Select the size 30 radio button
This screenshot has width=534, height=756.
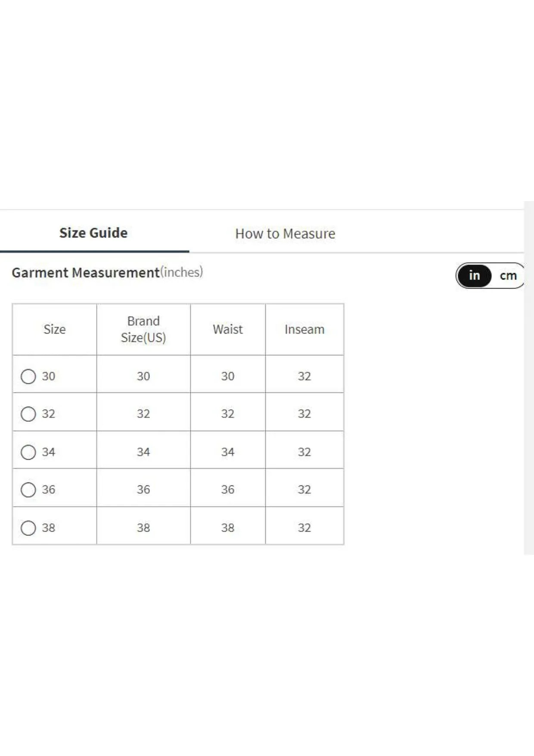click(28, 376)
